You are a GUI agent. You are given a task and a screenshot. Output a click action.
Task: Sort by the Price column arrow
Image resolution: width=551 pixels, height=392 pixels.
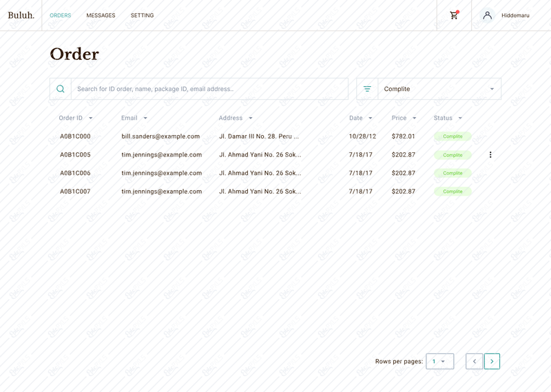point(415,118)
